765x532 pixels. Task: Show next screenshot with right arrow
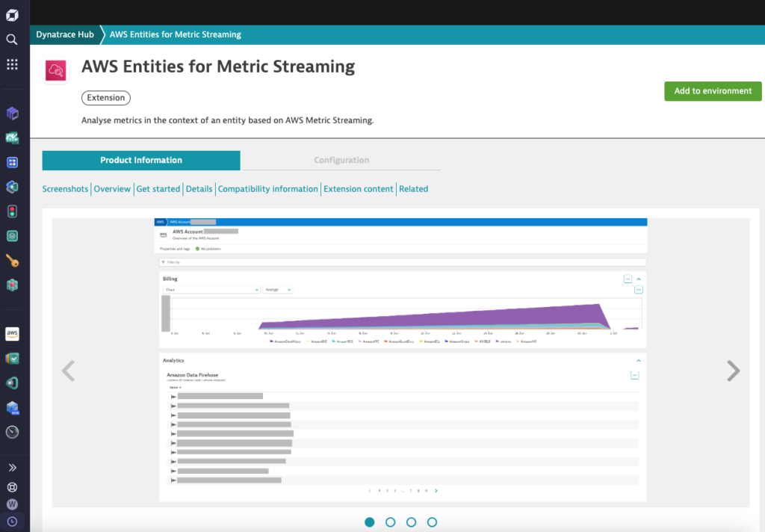734,371
